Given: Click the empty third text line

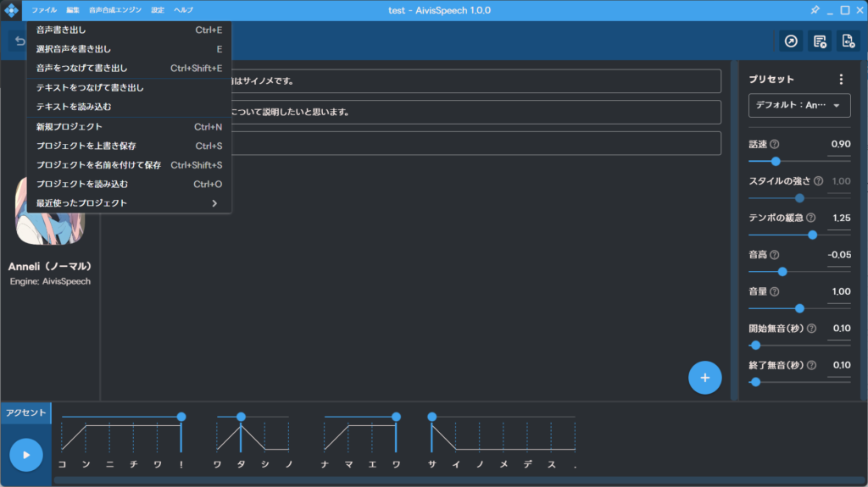Looking at the screenshot, I should coord(476,143).
